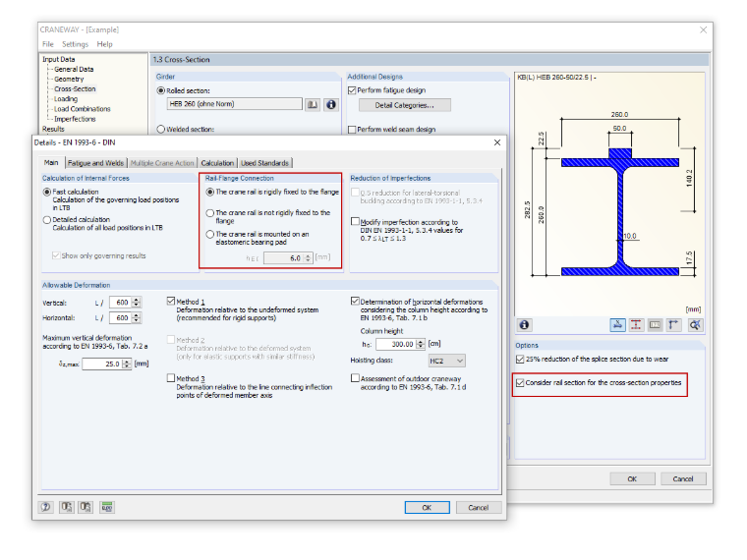
Task: Click the HEB 260 (ohne Norm) section field
Action: click(234, 104)
